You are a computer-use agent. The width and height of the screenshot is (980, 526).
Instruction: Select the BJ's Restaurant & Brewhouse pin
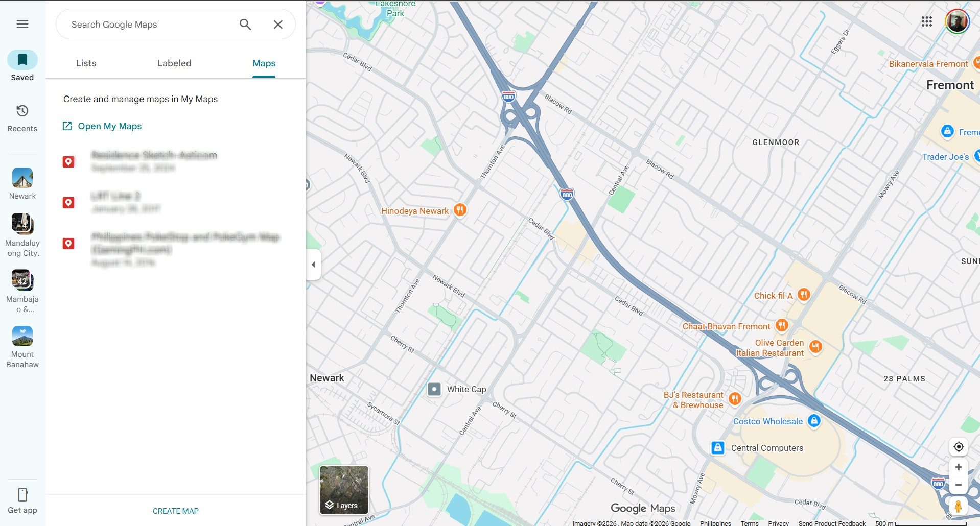[735, 399]
